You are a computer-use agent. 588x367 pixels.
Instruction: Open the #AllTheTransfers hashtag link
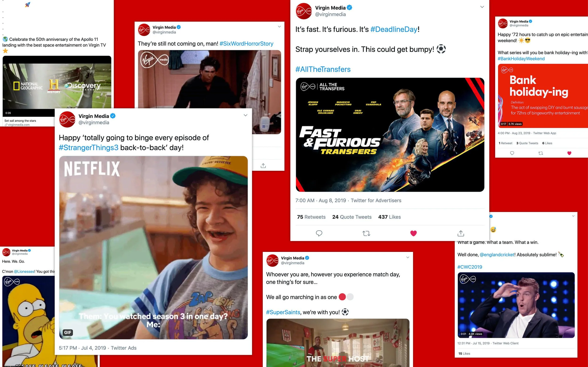pyautogui.click(x=323, y=69)
